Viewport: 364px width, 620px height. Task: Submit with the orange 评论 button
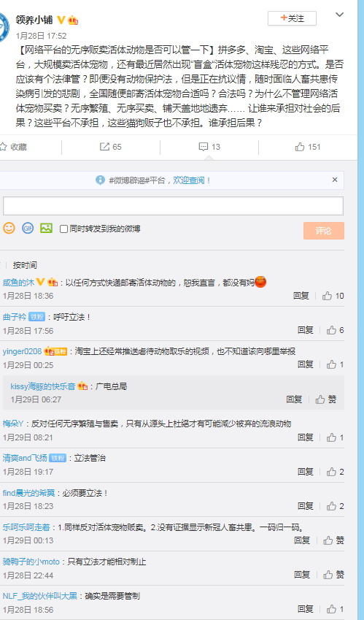coord(324,231)
